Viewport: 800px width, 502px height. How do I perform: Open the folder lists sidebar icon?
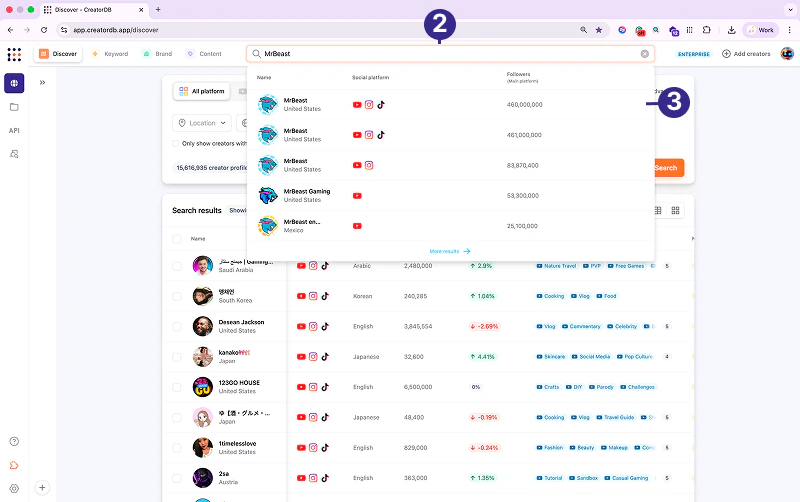[x=14, y=107]
